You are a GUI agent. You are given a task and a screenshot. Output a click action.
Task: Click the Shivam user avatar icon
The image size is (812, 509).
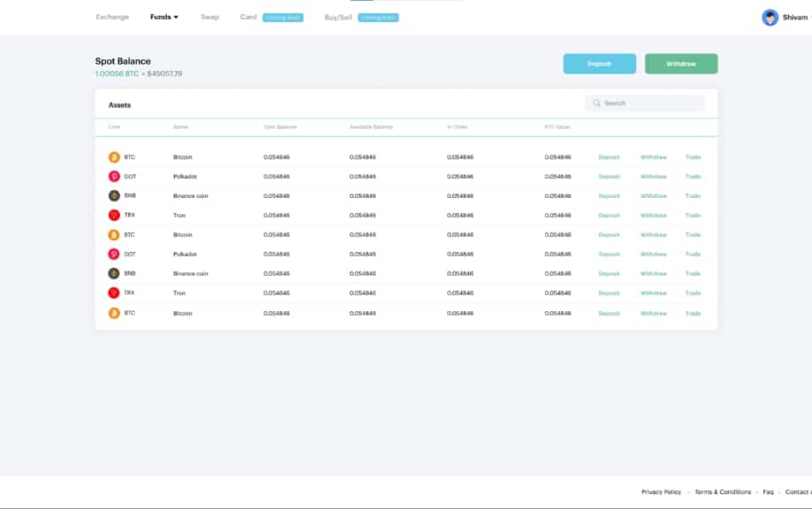(x=770, y=18)
